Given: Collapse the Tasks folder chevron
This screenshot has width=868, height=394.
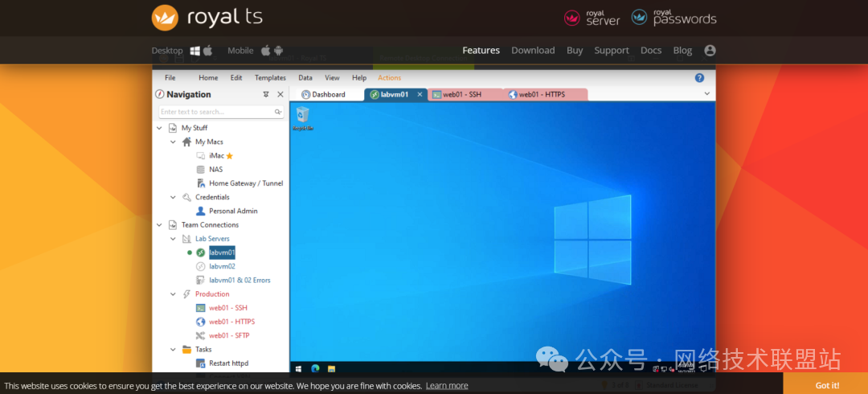Looking at the screenshot, I should [x=174, y=350].
